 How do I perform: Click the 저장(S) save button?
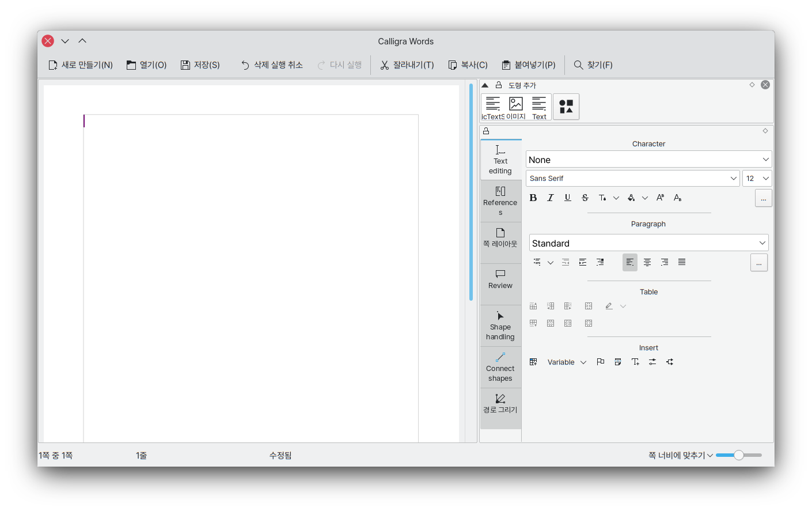pyautogui.click(x=200, y=65)
